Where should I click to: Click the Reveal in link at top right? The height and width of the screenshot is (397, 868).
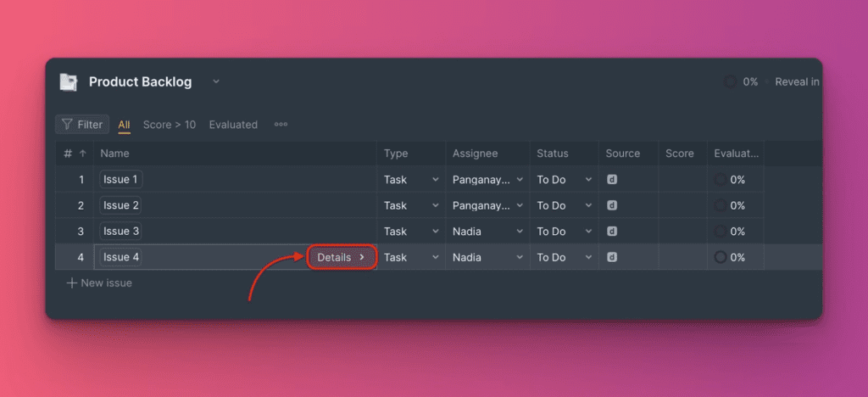[796, 82]
